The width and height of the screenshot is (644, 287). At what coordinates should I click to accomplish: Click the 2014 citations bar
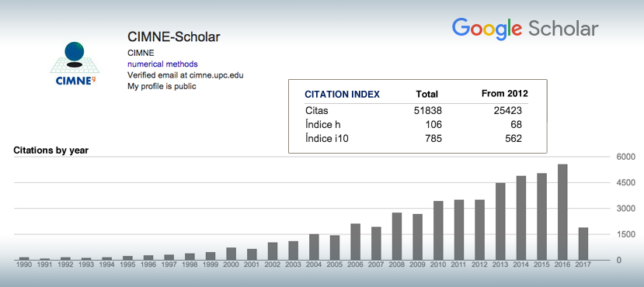click(521, 218)
